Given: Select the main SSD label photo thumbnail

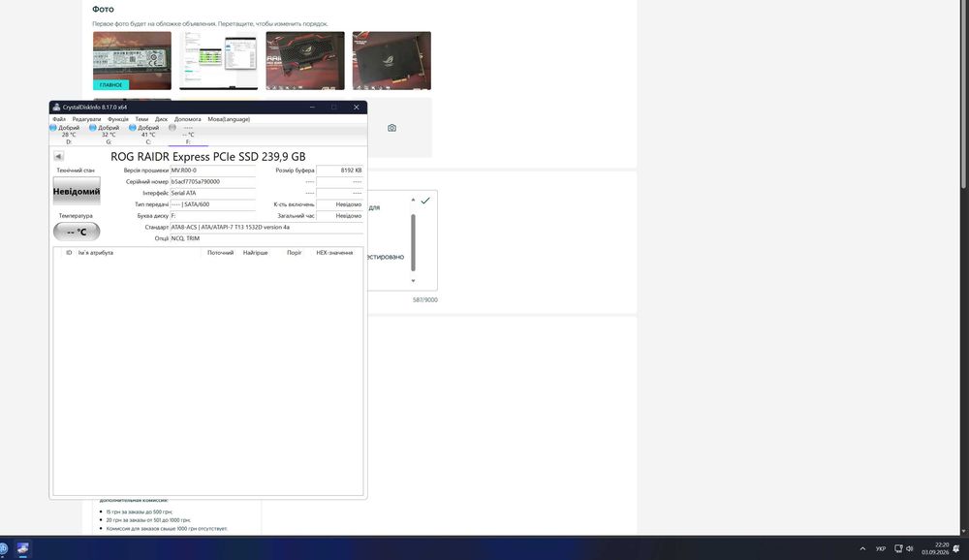Looking at the screenshot, I should [x=132, y=61].
